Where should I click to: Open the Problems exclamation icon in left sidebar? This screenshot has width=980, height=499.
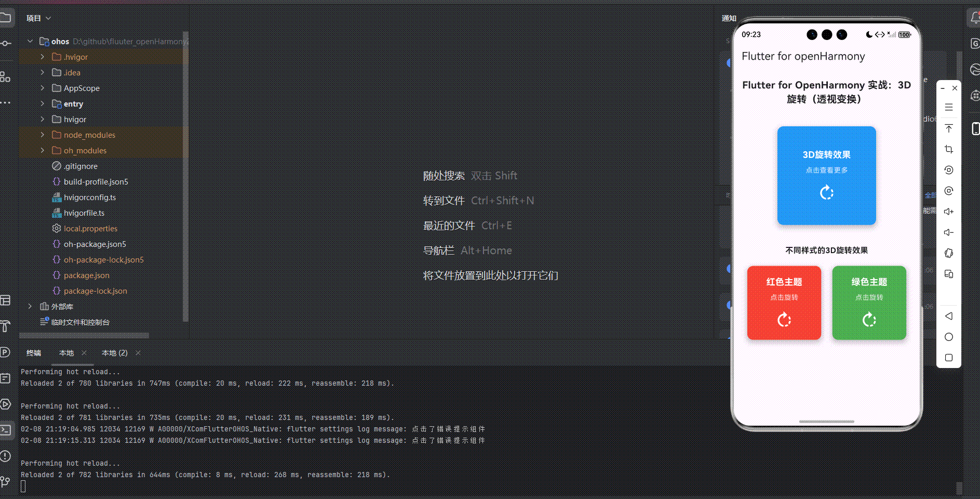click(5, 456)
